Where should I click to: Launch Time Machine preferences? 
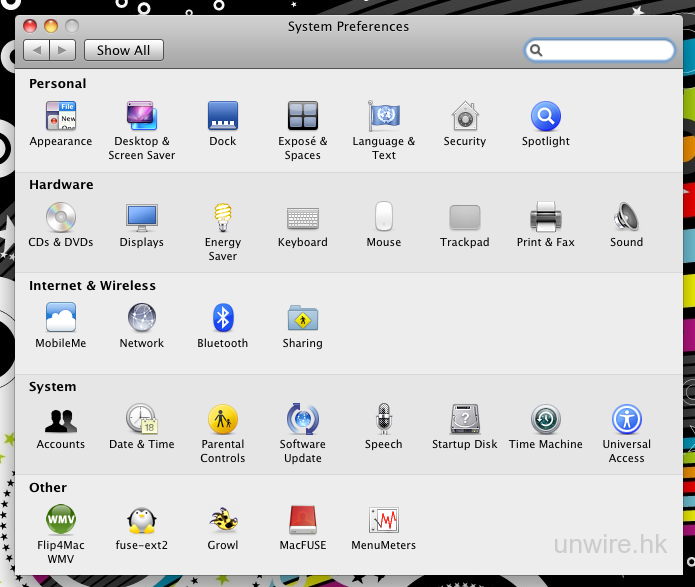[x=545, y=419]
